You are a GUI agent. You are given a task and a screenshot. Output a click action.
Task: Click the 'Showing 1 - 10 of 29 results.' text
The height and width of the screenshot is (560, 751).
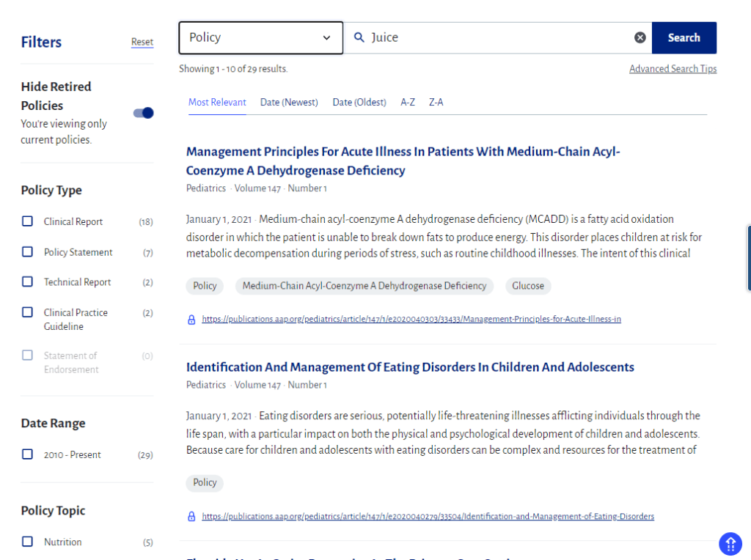[233, 69]
